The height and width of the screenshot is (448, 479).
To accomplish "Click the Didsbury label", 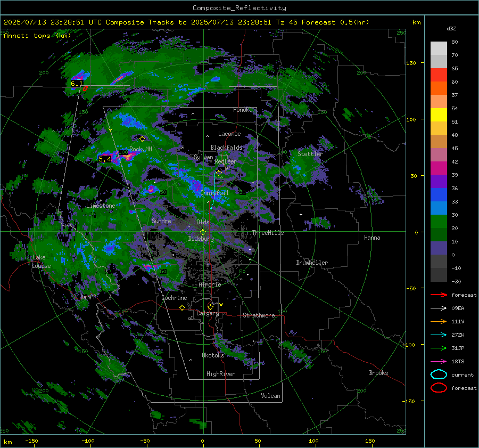I will pyautogui.click(x=201, y=239).
